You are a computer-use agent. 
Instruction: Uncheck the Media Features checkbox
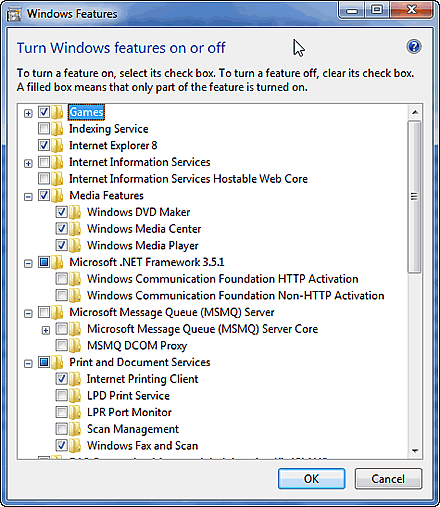(44, 195)
